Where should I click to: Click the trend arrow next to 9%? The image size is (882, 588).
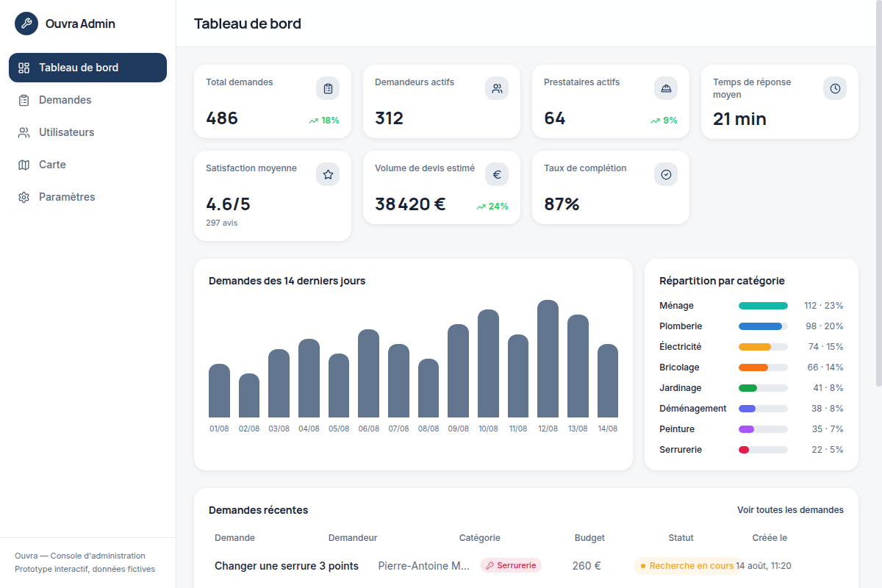pos(655,121)
